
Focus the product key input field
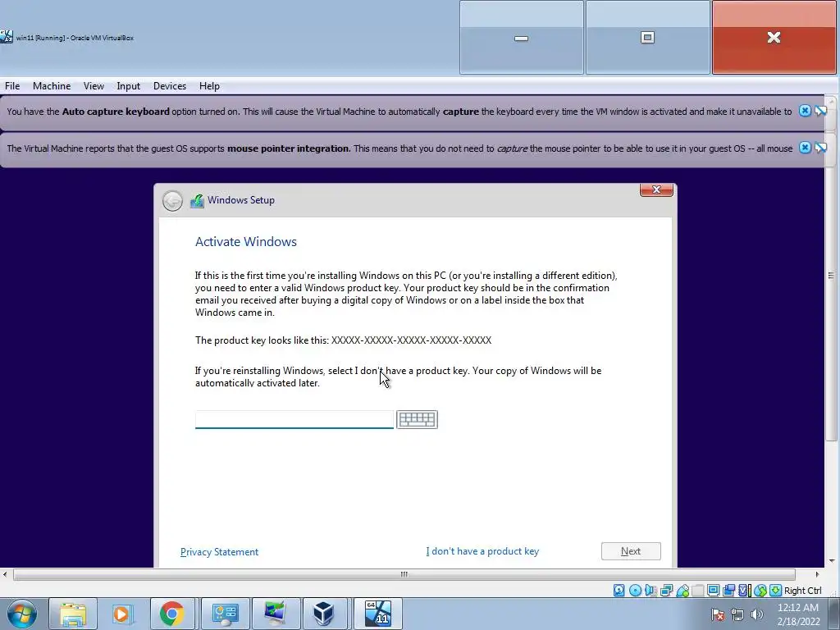click(x=294, y=419)
